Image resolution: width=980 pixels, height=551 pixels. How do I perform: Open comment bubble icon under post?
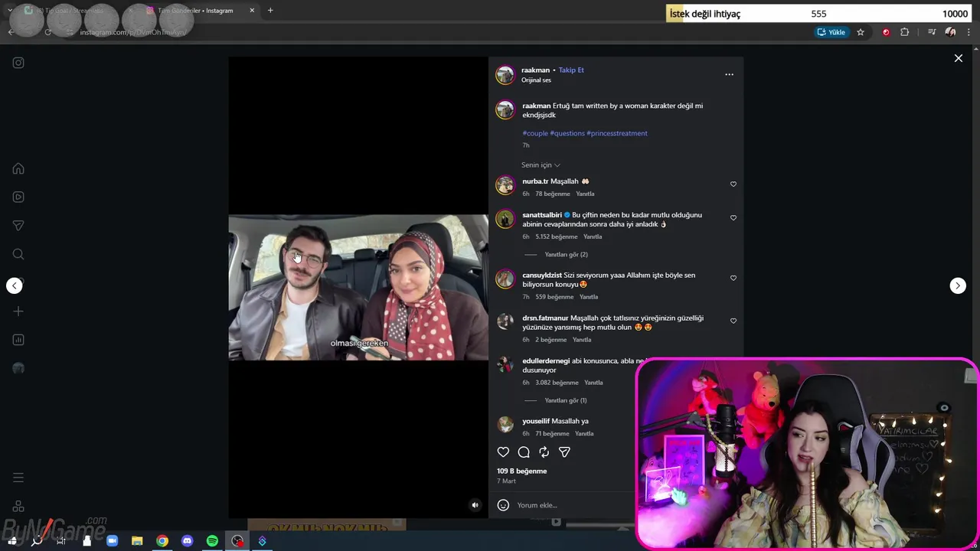(x=524, y=452)
